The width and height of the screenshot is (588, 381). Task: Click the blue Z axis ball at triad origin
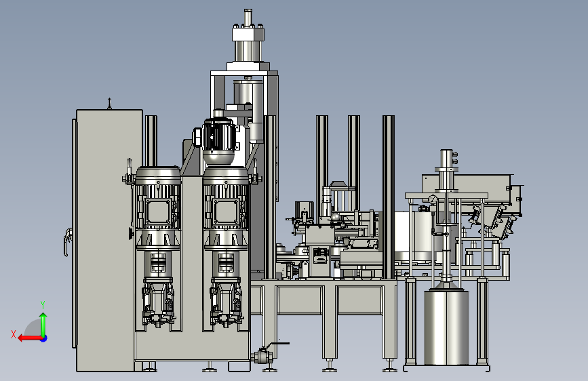(44, 338)
